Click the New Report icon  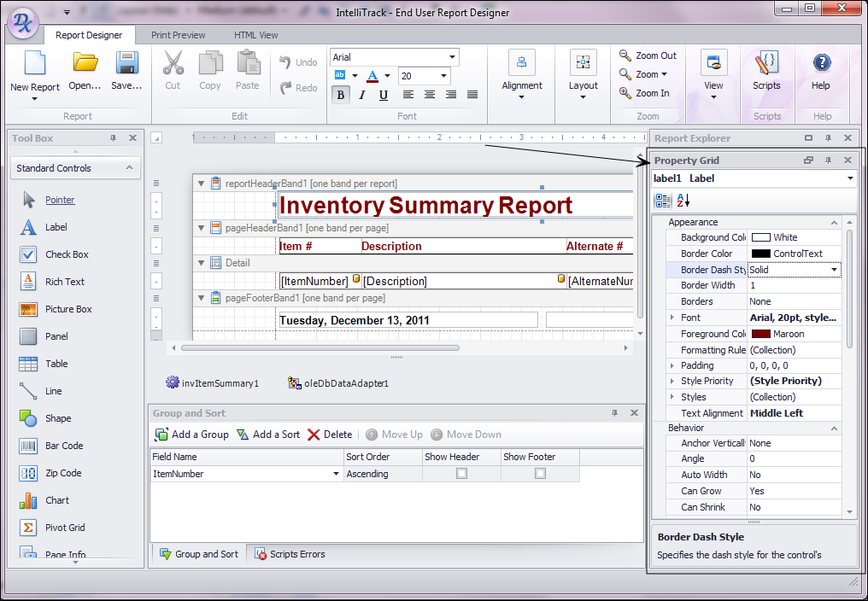coord(34,62)
